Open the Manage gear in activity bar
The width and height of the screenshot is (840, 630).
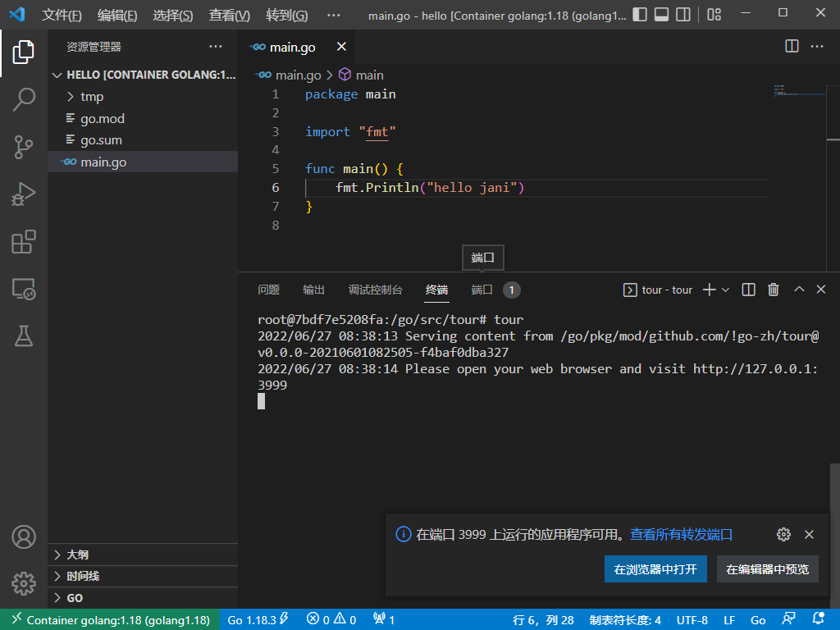pos(24,583)
